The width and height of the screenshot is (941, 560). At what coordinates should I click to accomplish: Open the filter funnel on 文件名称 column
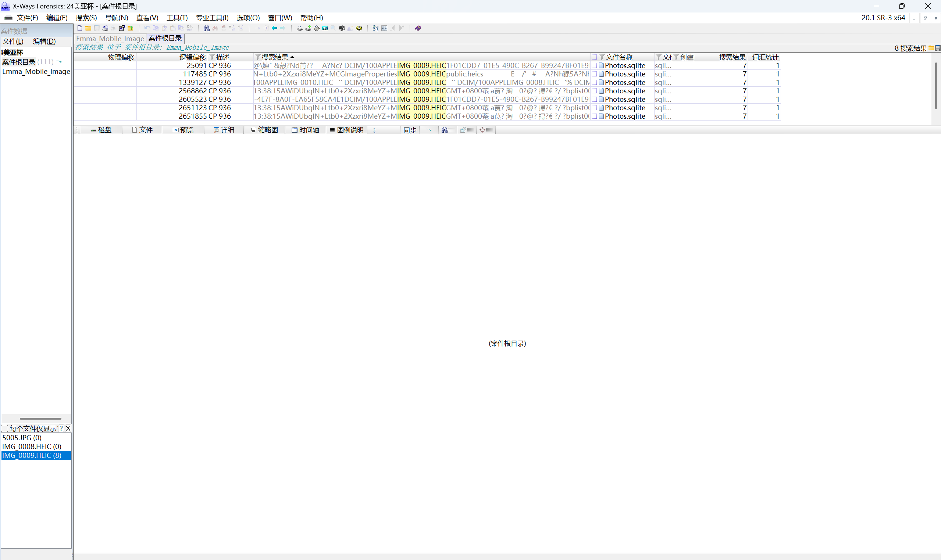pyautogui.click(x=602, y=57)
